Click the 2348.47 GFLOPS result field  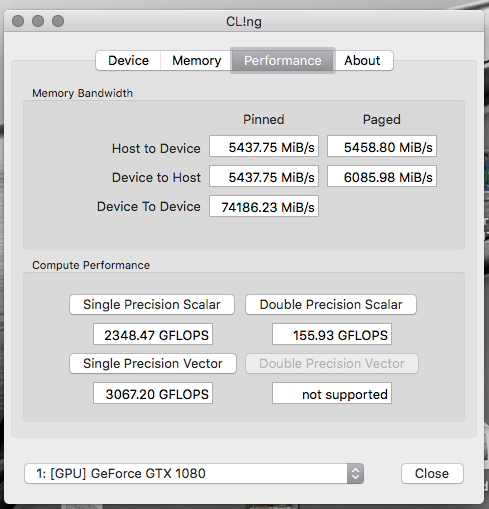(x=153, y=334)
